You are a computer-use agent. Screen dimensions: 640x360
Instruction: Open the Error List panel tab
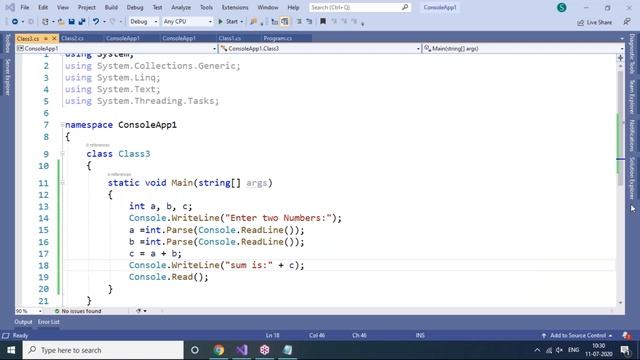[49, 322]
